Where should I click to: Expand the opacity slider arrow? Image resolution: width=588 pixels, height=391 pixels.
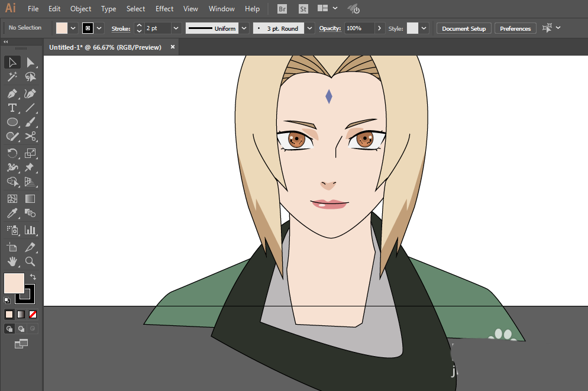coord(380,28)
